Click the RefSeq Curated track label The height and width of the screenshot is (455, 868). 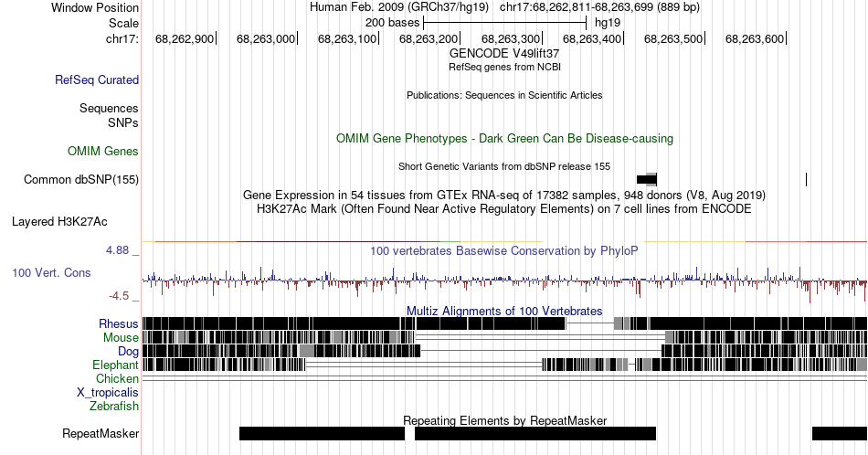[x=96, y=79]
